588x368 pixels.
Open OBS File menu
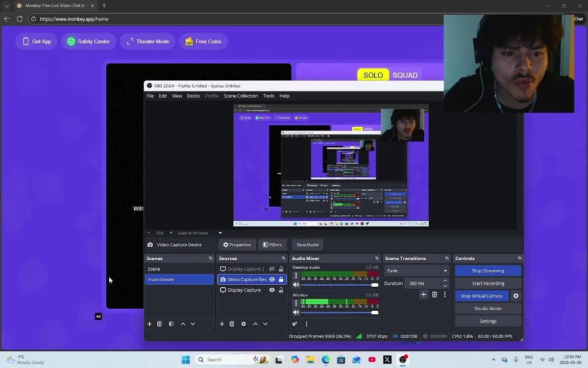click(150, 96)
